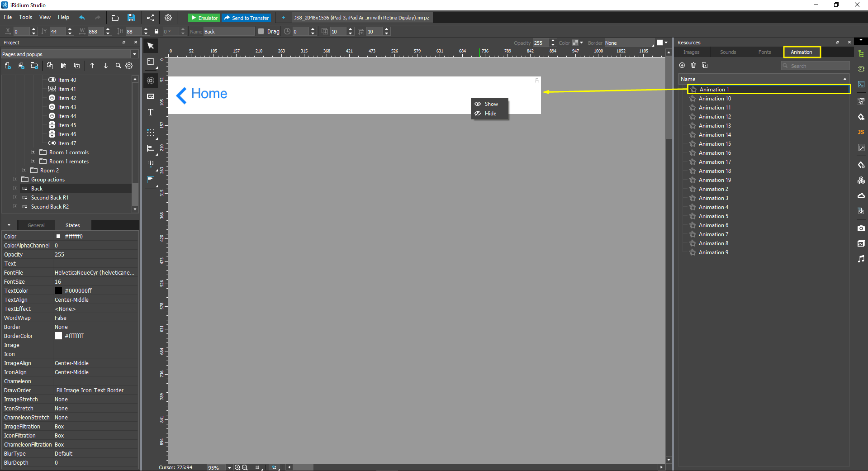The image size is (868, 471).
Task: Click the Emulator button
Action: click(x=204, y=18)
